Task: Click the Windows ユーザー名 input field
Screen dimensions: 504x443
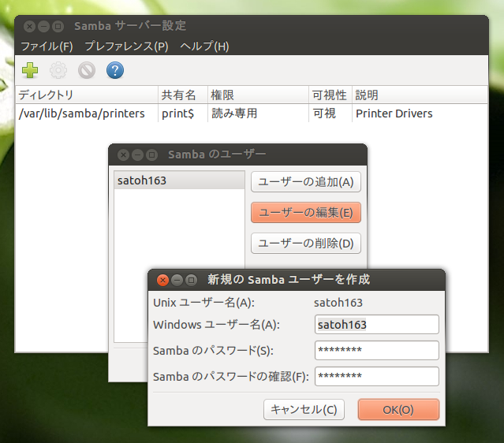Action: click(376, 325)
